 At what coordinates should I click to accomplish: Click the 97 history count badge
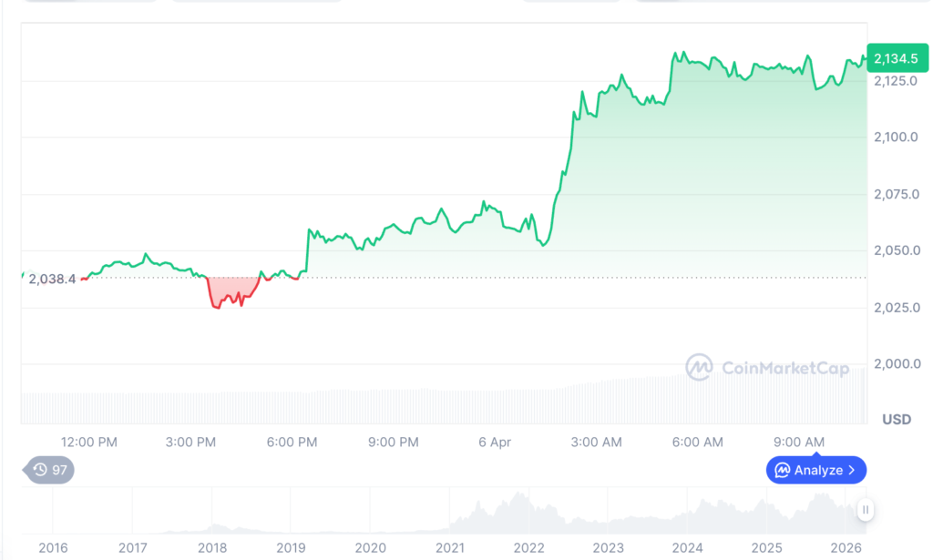(x=56, y=470)
